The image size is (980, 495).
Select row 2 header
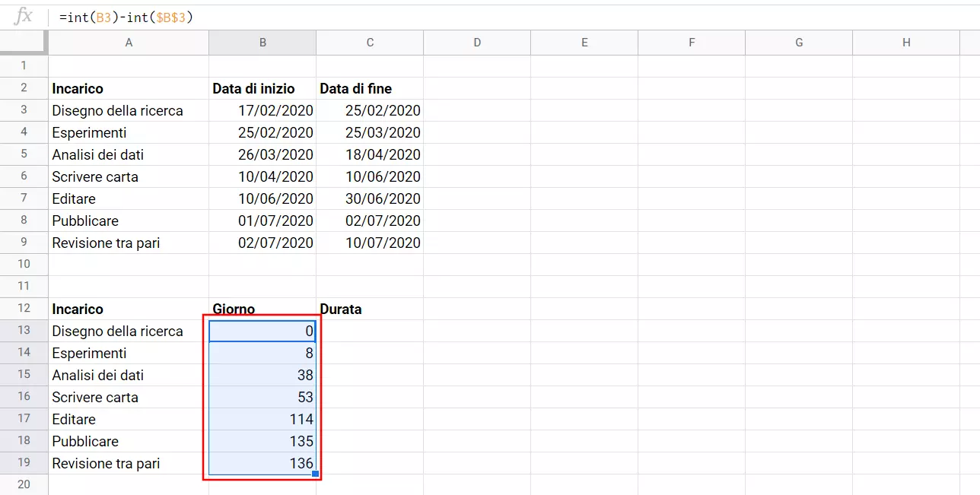pos(24,88)
